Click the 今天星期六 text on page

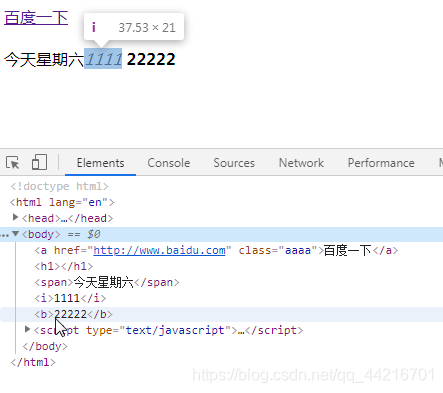tap(44, 60)
